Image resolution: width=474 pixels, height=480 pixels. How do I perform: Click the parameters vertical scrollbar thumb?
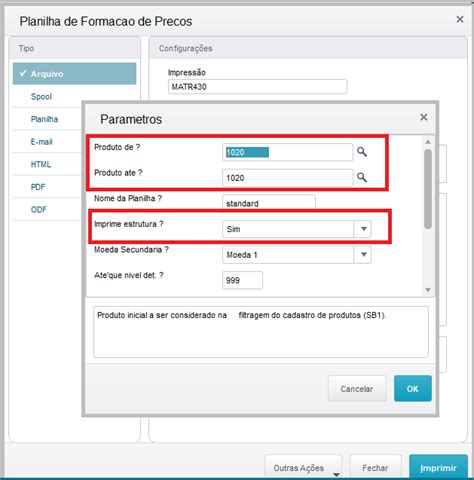click(428, 189)
